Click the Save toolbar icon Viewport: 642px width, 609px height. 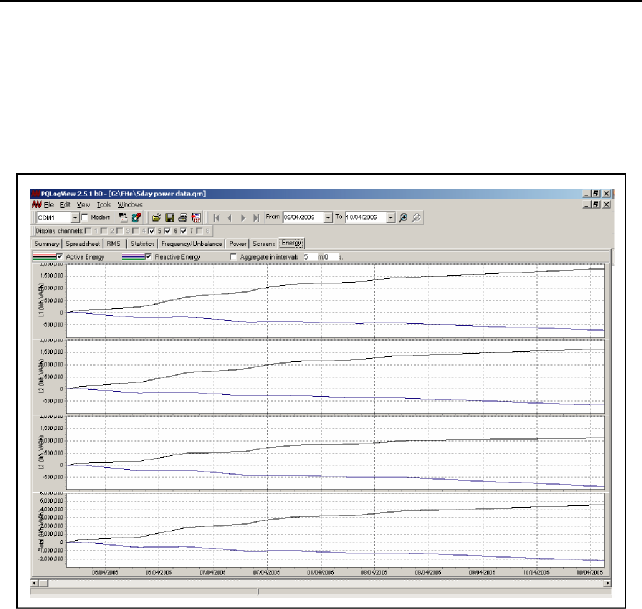click(170, 217)
